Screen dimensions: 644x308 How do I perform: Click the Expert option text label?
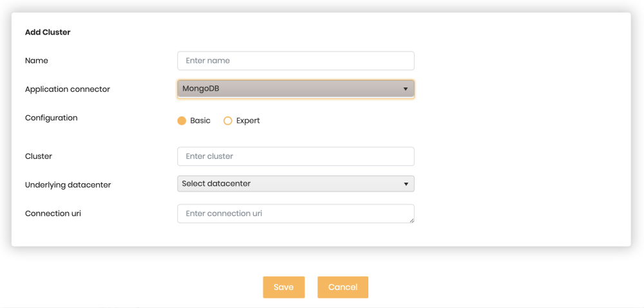point(248,121)
